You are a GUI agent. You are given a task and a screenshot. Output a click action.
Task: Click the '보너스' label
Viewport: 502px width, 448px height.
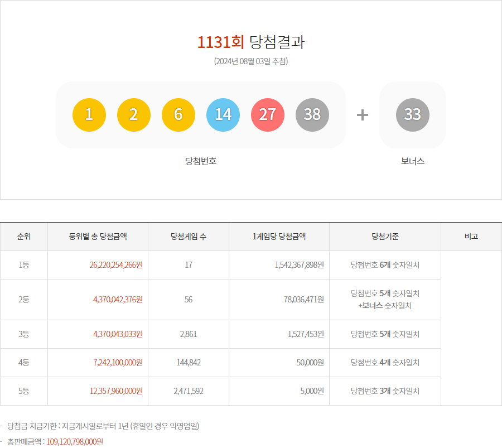[413, 161]
